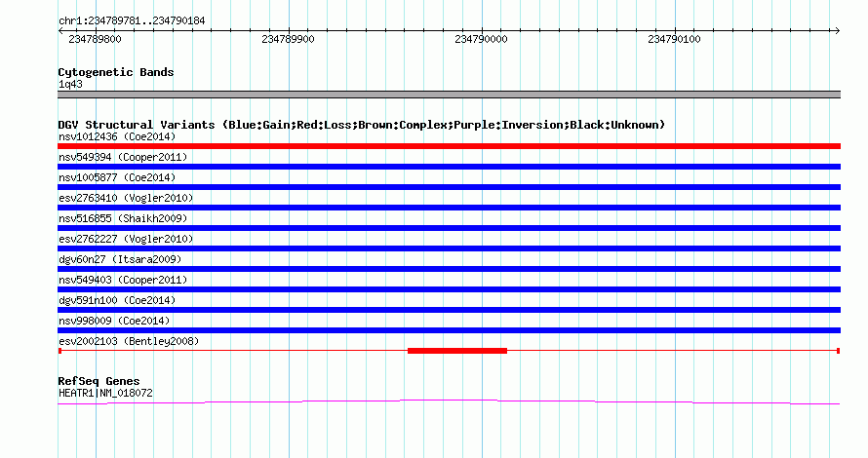The image size is (868, 458).
Task: Click the 1q43 band label
Action: pyautogui.click(x=70, y=84)
